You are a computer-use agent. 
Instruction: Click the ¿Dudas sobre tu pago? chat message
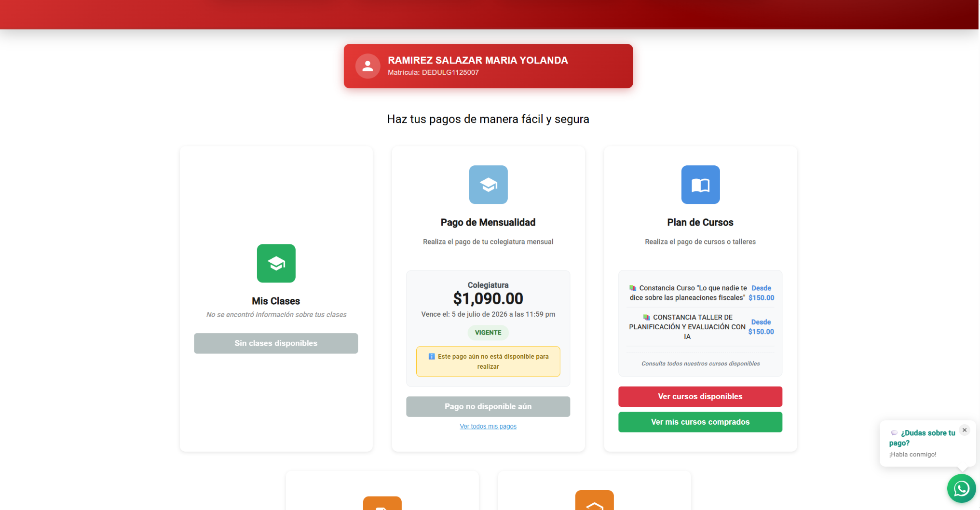point(922,443)
